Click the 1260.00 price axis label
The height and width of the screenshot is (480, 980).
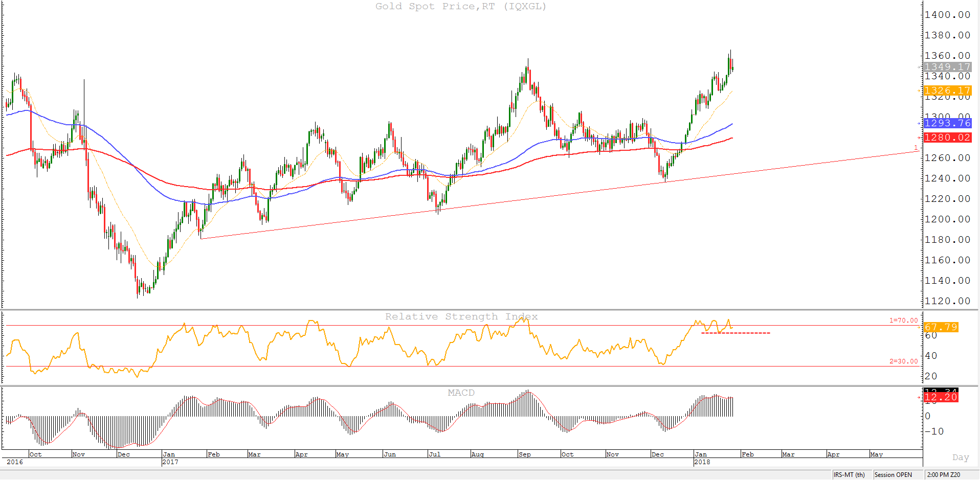click(947, 158)
